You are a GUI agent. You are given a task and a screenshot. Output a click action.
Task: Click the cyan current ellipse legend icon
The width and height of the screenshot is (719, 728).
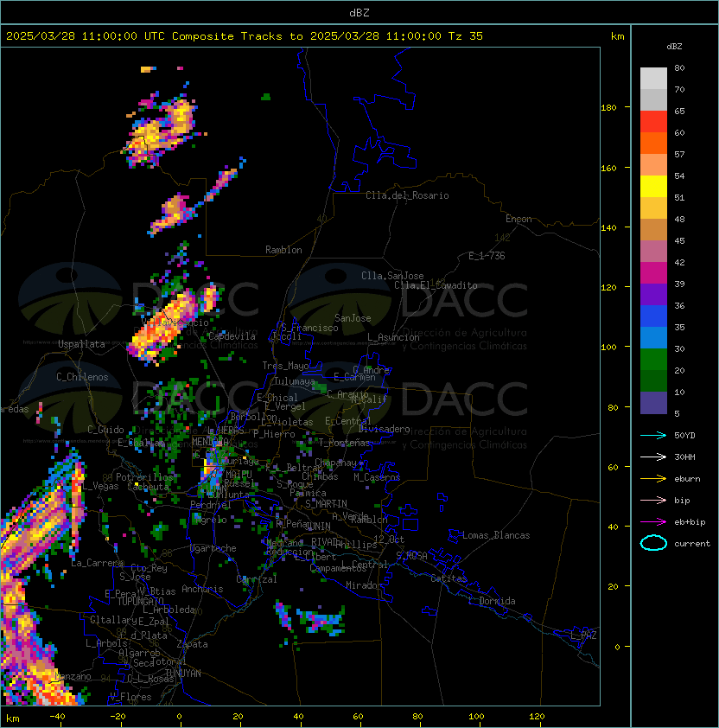click(653, 543)
